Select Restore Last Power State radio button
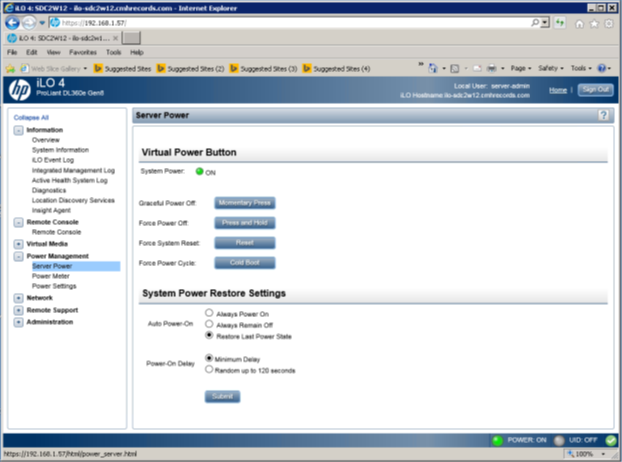The height and width of the screenshot is (462, 622). coord(209,335)
